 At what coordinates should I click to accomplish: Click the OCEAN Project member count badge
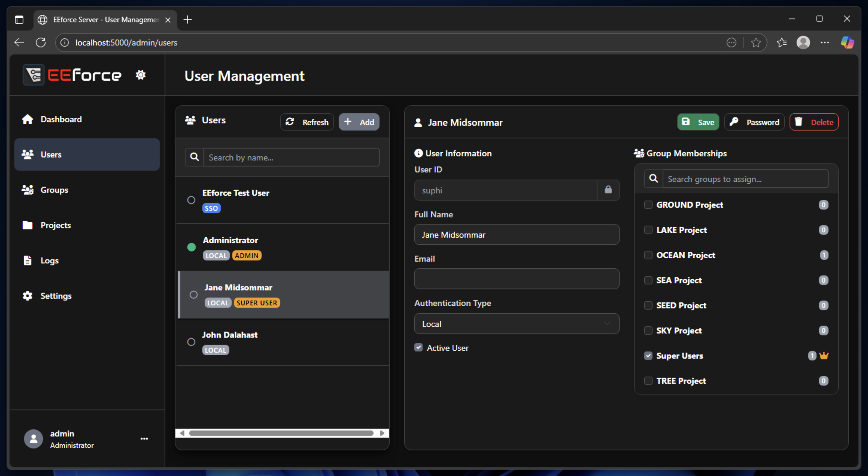823,255
